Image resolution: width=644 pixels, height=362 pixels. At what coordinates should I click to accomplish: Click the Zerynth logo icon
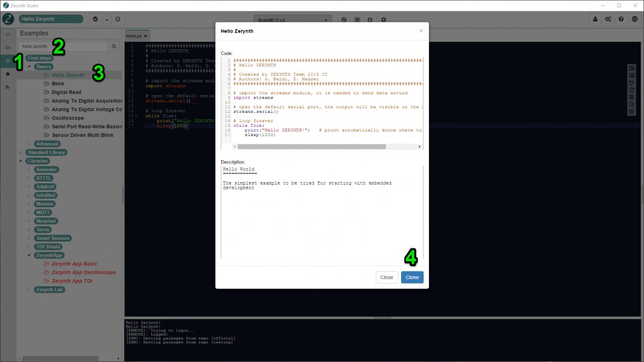(x=8, y=19)
